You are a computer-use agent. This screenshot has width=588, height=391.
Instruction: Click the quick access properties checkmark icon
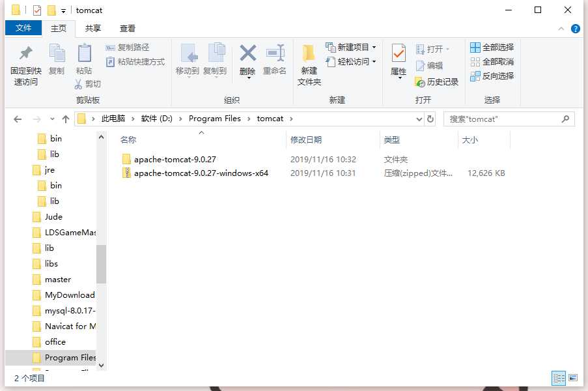pyautogui.click(x=36, y=10)
